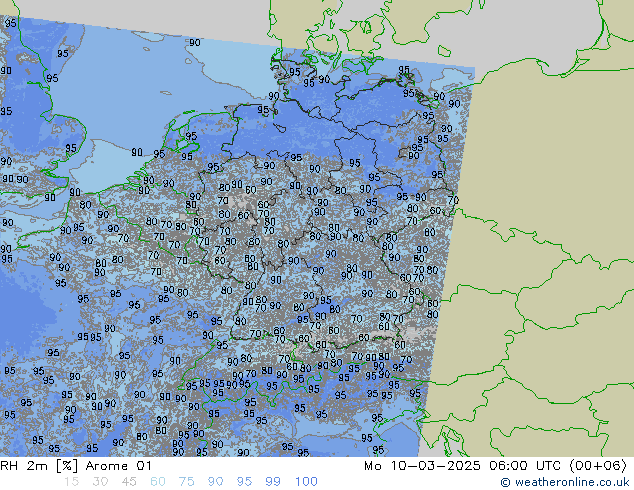The width and height of the screenshot is (634, 490).
Task: Select the 30 value in the color legend
Action: 100,482
